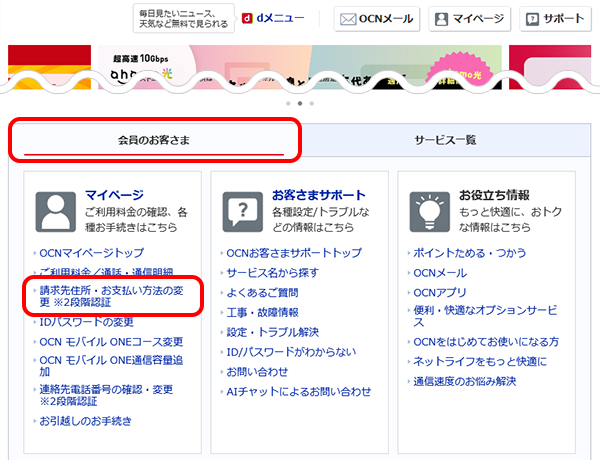Open 便利・快適なオプションサービス link
The image size is (600, 460).
tap(485, 316)
